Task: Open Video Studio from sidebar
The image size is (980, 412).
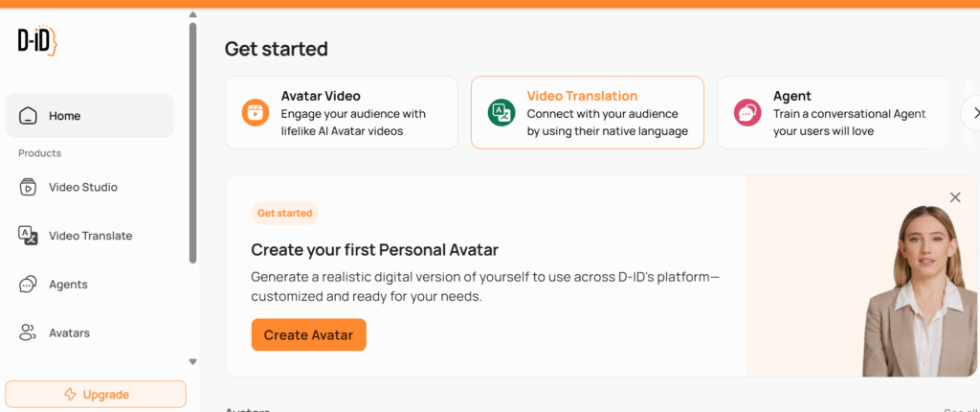Action: point(89,187)
